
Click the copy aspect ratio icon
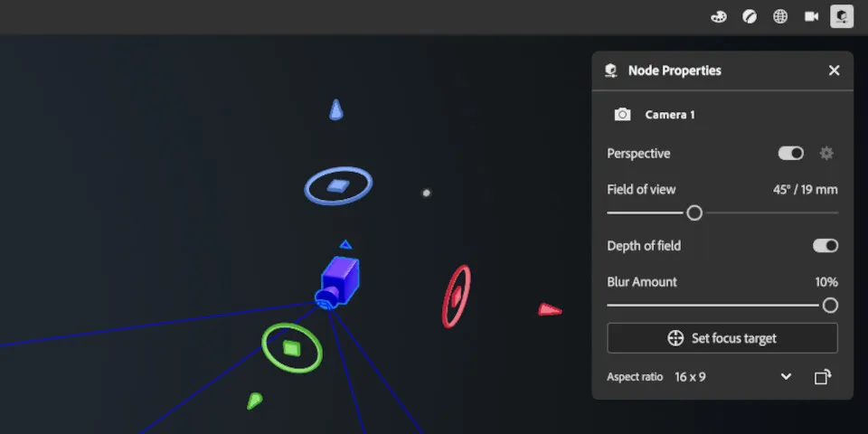[x=823, y=377]
